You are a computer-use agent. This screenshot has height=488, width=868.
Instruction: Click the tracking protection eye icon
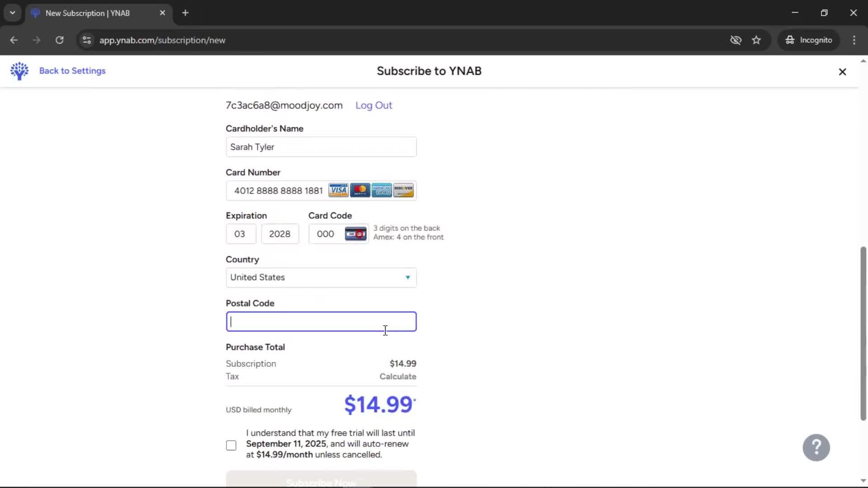coord(736,40)
